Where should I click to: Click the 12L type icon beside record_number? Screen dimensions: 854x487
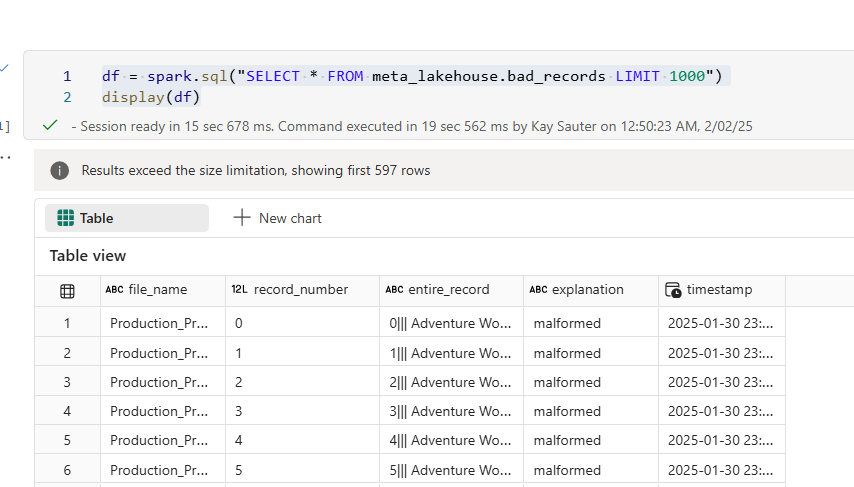239,290
